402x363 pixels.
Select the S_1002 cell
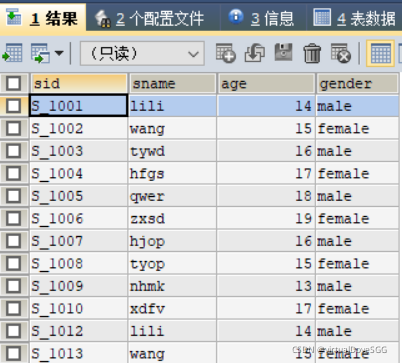click(x=79, y=128)
